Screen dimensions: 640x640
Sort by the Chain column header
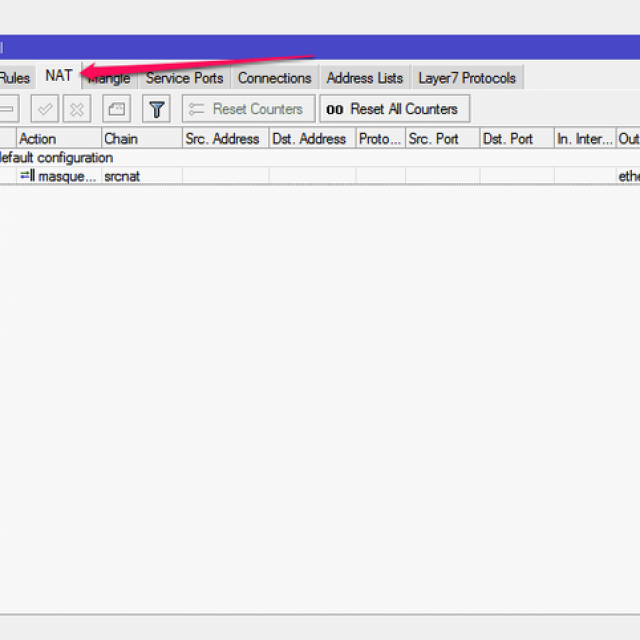[x=140, y=139]
